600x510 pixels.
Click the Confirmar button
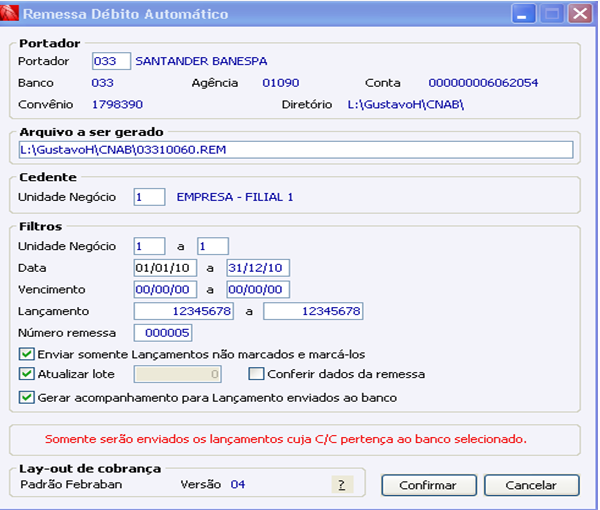click(429, 485)
